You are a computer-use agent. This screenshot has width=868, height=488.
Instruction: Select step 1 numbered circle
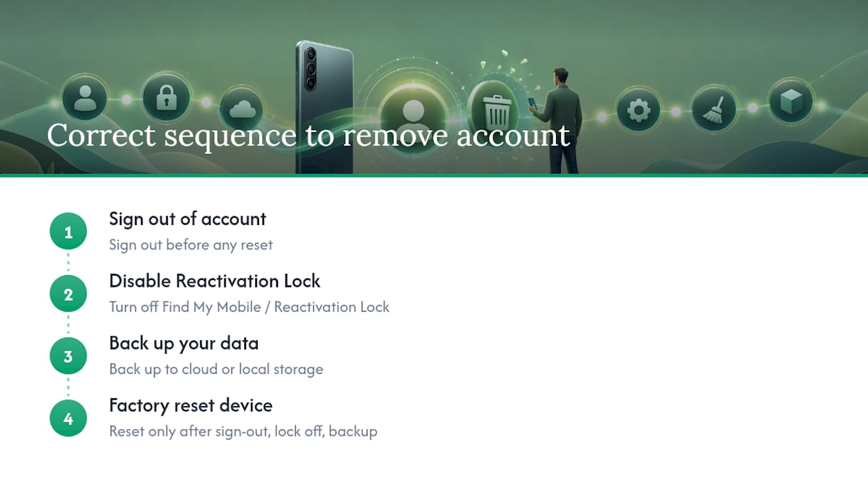coord(68,232)
